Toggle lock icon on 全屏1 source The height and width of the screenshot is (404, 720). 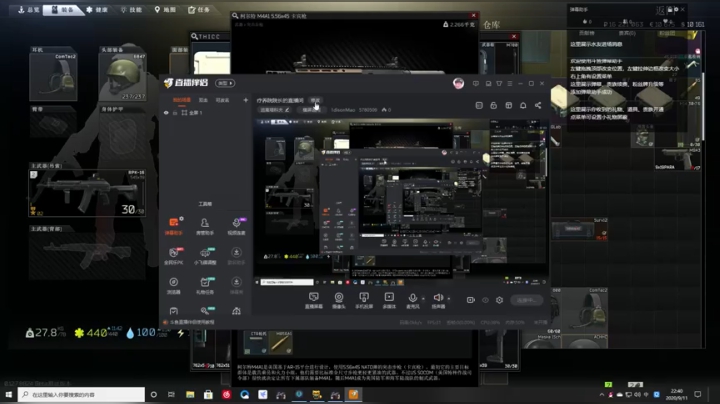(x=175, y=112)
